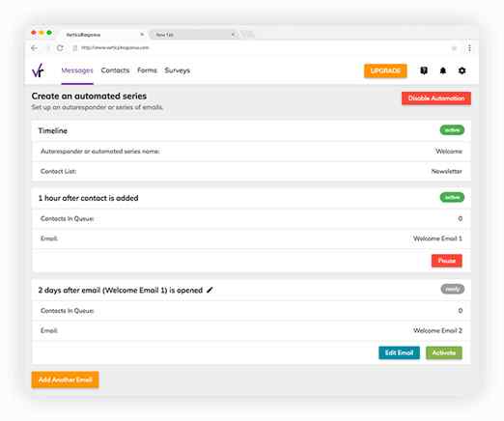Screen dimensions: 504x421
Task: Open the Messages menu tab
Action: [x=77, y=70]
